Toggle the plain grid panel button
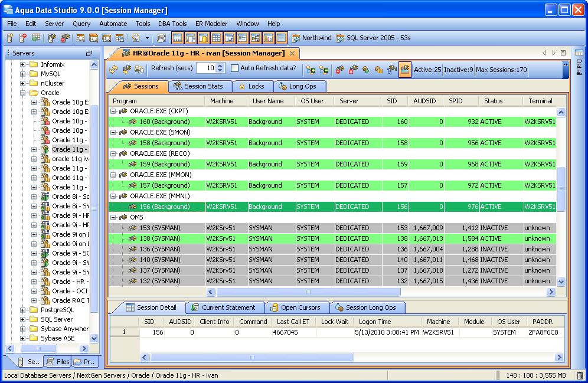The height and width of the screenshot is (383, 588). tap(217, 38)
